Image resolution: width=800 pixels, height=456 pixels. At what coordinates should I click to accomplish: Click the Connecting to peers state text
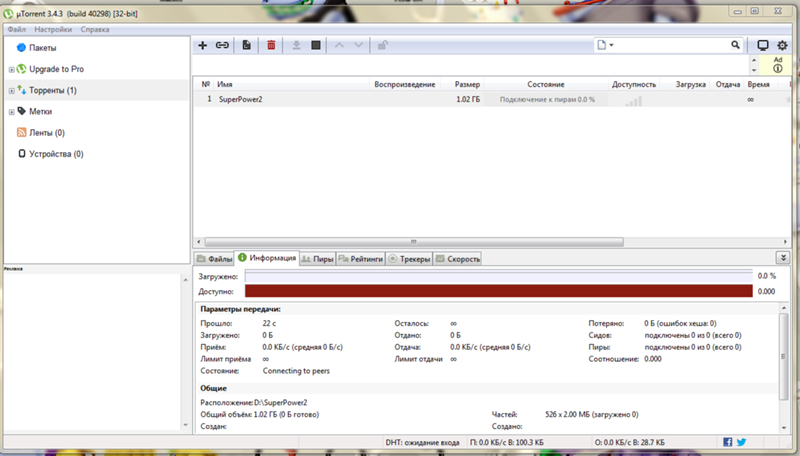pos(296,371)
